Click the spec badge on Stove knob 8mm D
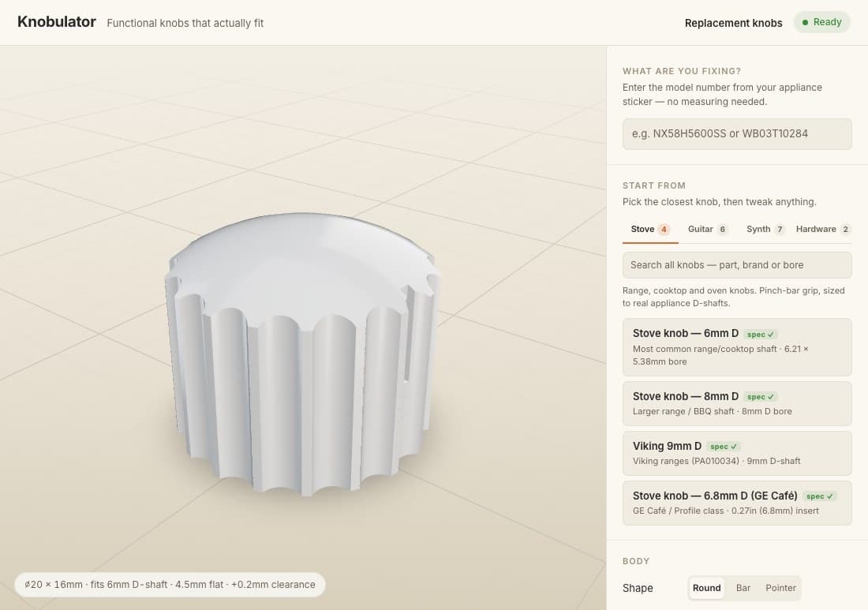868x610 pixels. tap(761, 397)
